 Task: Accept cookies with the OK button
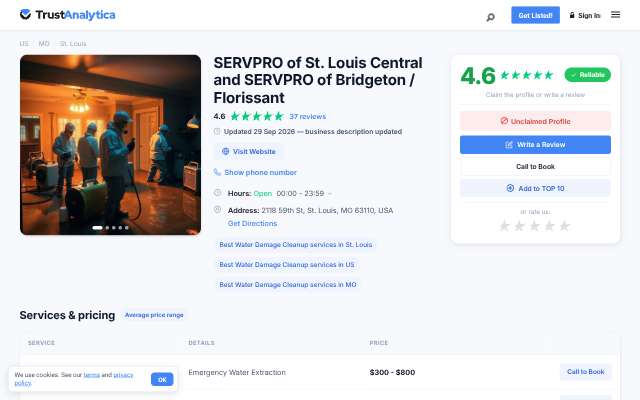[162, 380]
